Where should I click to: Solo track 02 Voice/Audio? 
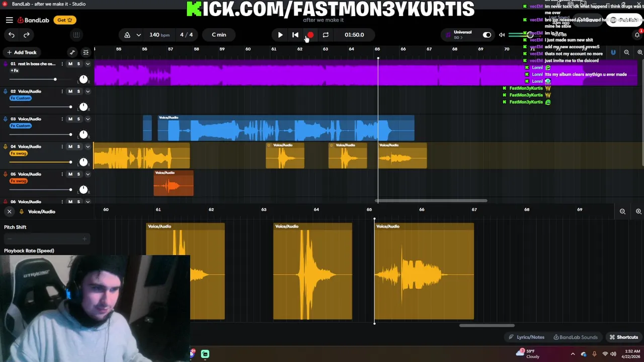coord(78,92)
